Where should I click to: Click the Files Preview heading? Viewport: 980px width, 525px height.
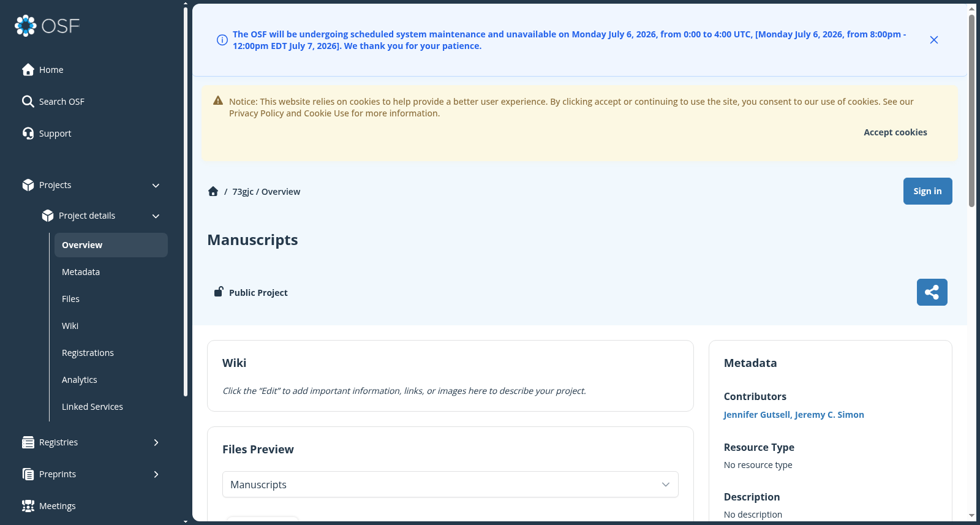(258, 450)
